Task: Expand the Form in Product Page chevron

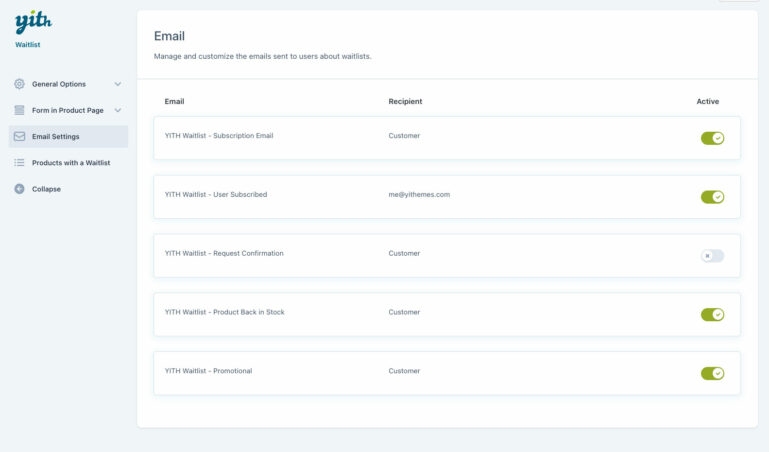Action: point(118,110)
